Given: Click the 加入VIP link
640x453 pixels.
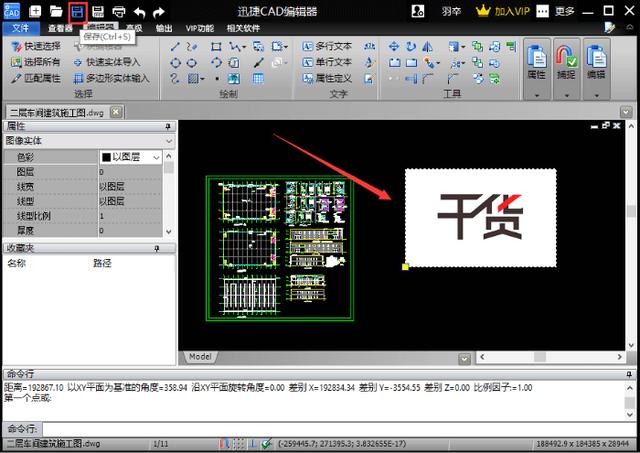Looking at the screenshot, I should point(512,11).
